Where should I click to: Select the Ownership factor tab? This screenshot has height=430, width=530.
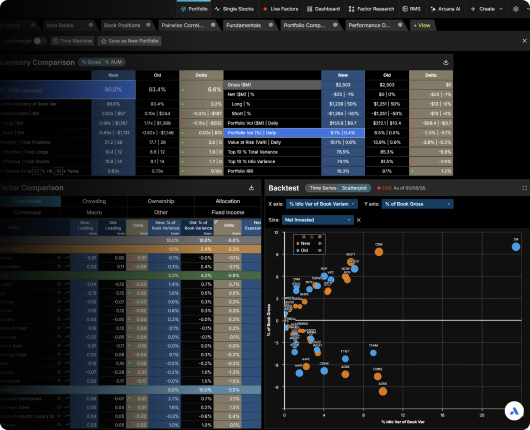(161, 201)
